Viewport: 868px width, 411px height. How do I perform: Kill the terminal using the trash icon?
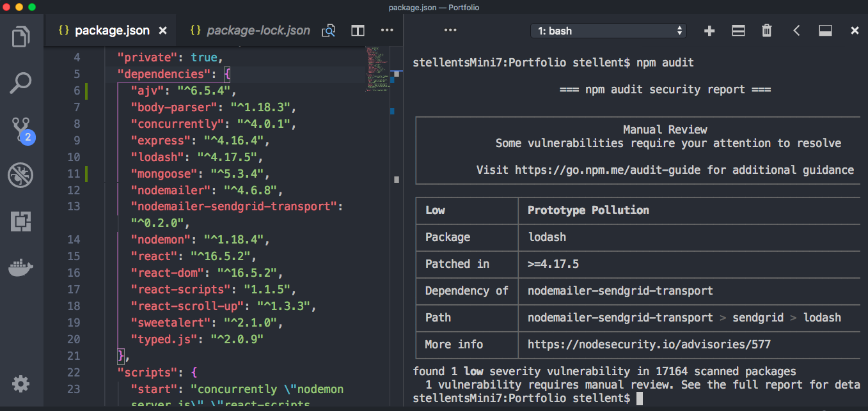tap(766, 30)
